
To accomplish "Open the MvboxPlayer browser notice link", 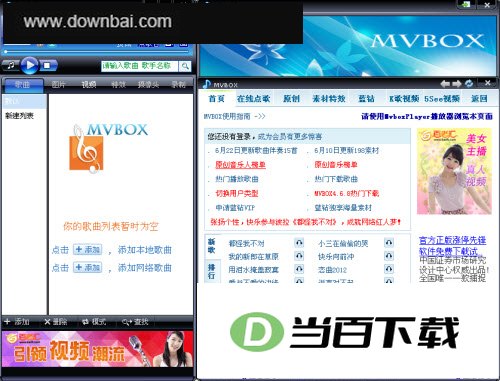I will [x=427, y=116].
